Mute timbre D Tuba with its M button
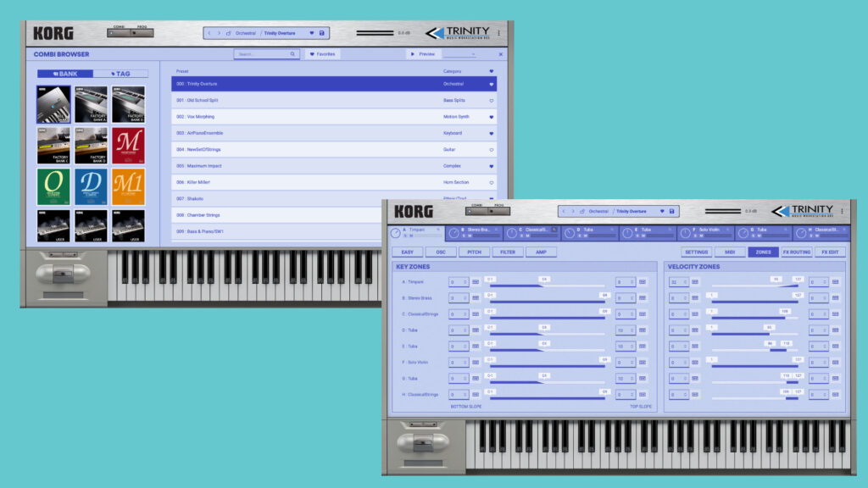The height and width of the screenshot is (488, 868). pyautogui.click(x=585, y=236)
